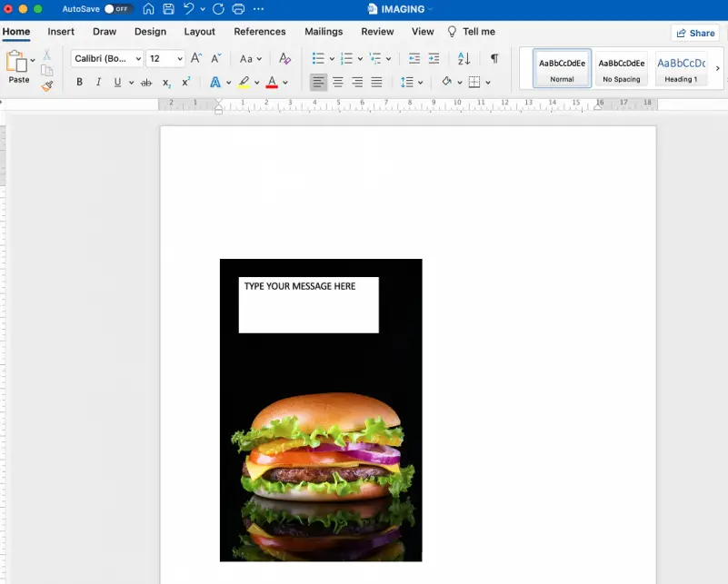This screenshot has width=728, height=584.
Task: Select the Normal style
Action: 562,68
